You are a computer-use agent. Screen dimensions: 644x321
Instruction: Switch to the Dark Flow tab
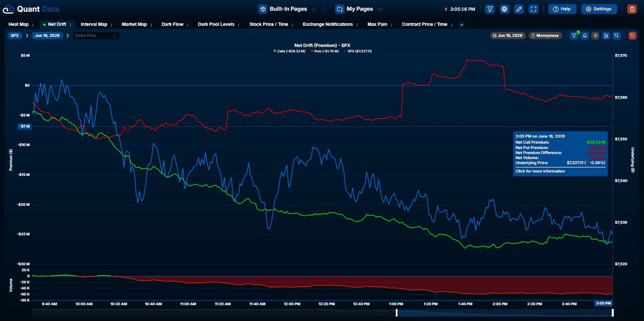click(x=172, y=24)
